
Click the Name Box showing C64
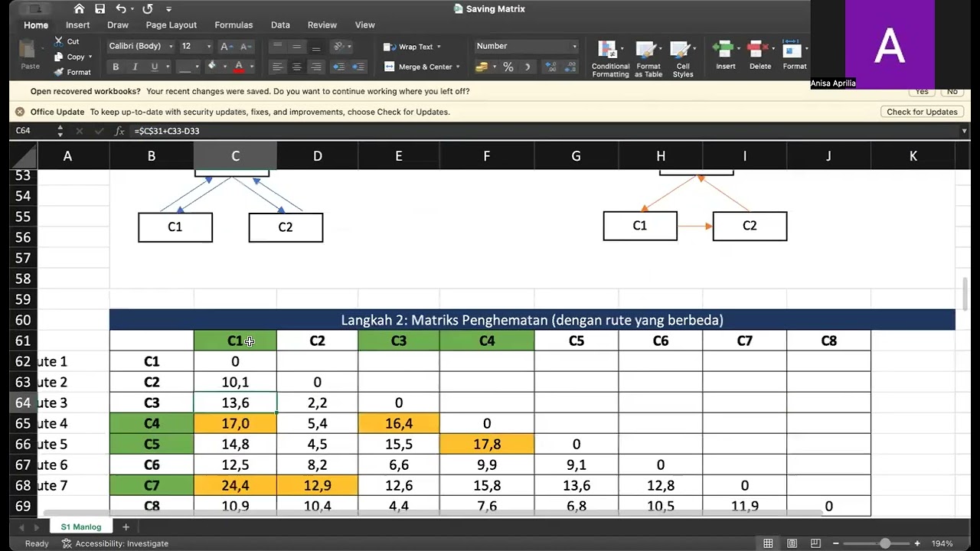click(x=32, y=131)
